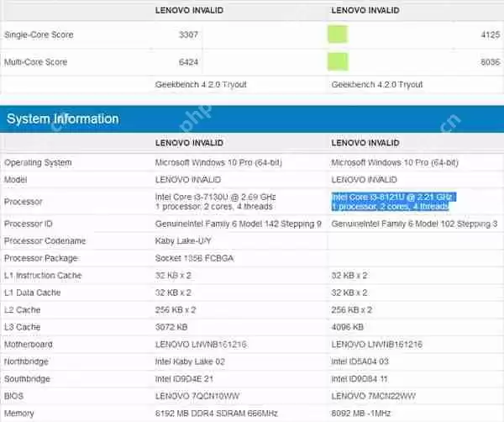Click the green bar in Multi-Core Score row
The image size is (504, 422).
pos(338,61)
